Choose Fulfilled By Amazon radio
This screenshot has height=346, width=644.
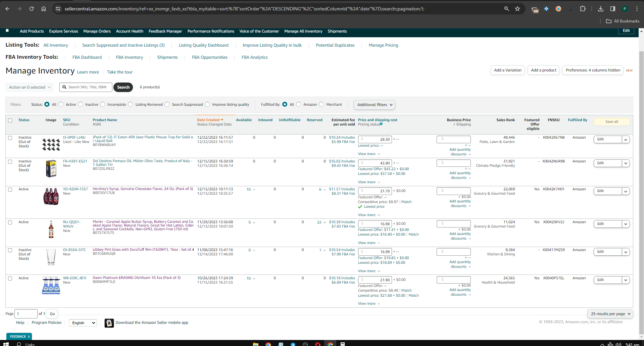pos(299,104)
